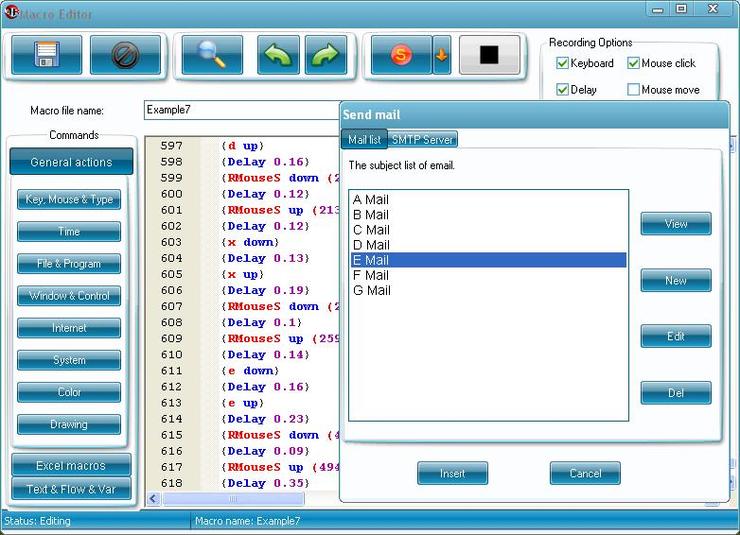This screenshot has height=535, width=740.
Task: Enable the Mouse move checkbox
Action: (634, 90)
